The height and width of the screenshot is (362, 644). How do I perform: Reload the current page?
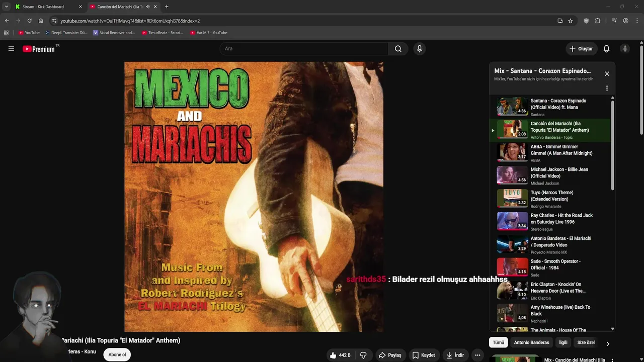pos(29,21)
